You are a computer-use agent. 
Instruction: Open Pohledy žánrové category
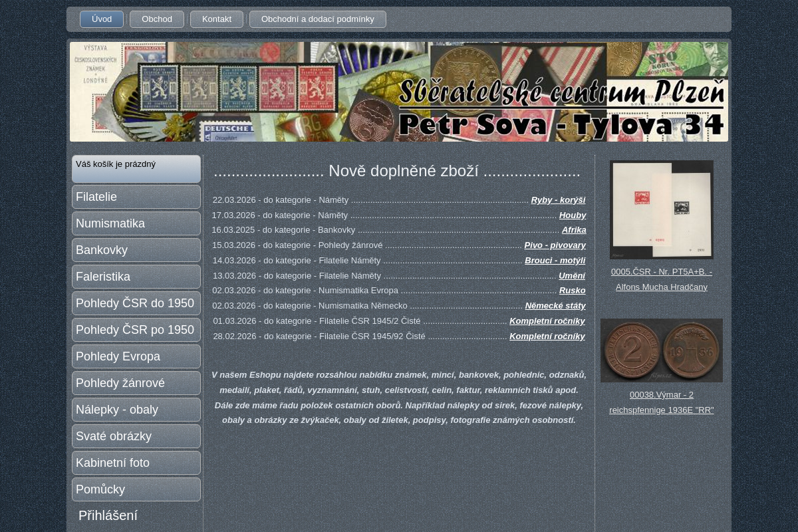136,383
